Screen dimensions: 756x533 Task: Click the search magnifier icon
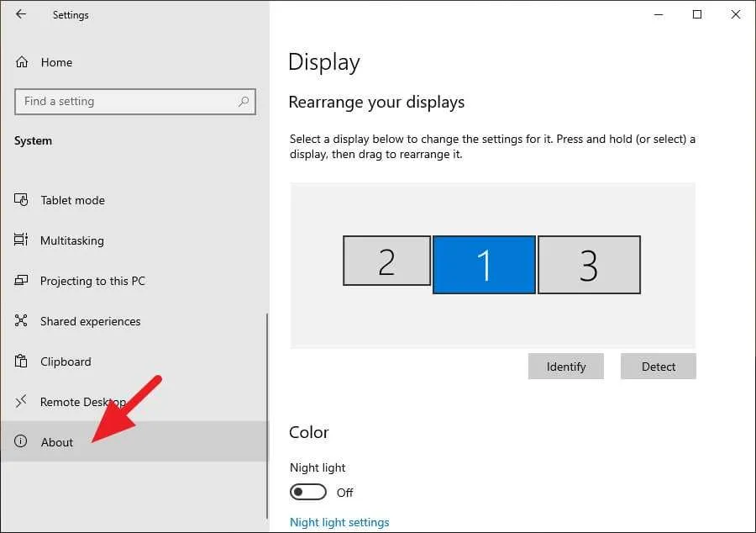(244, 101)
